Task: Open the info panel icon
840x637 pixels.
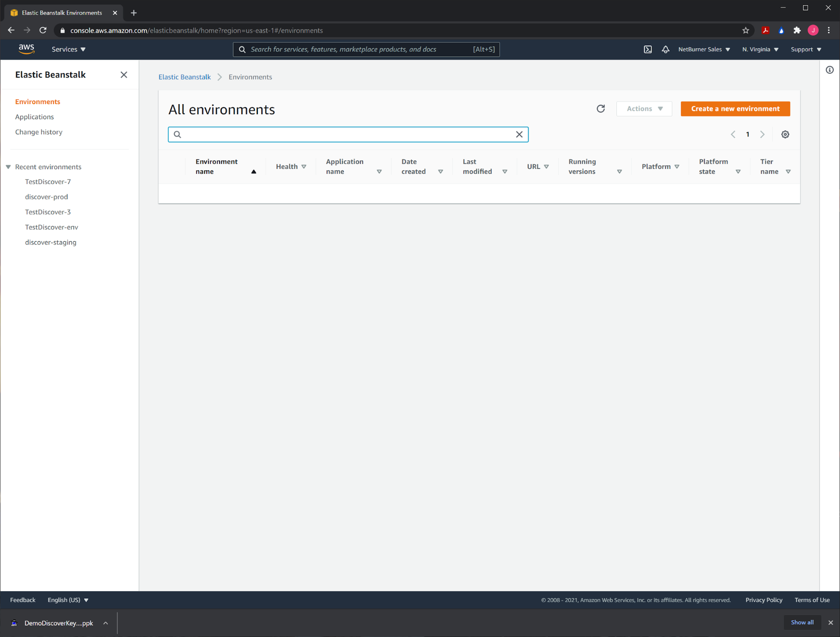Action: click(x=829, y=70)
